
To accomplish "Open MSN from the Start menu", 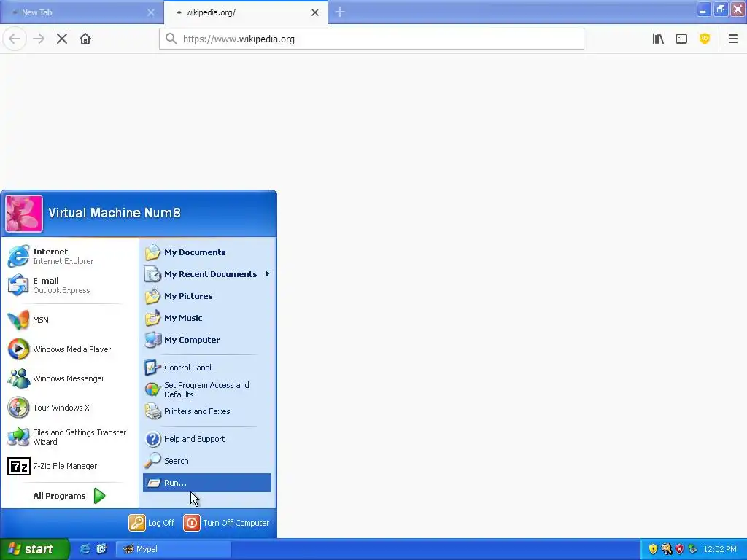I will [71, 320].
